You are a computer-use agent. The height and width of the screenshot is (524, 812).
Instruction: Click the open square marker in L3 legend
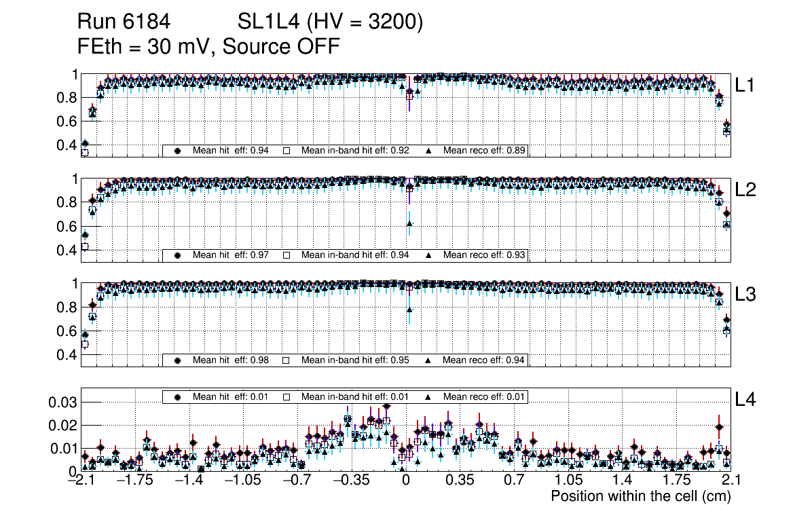[287, 360]
